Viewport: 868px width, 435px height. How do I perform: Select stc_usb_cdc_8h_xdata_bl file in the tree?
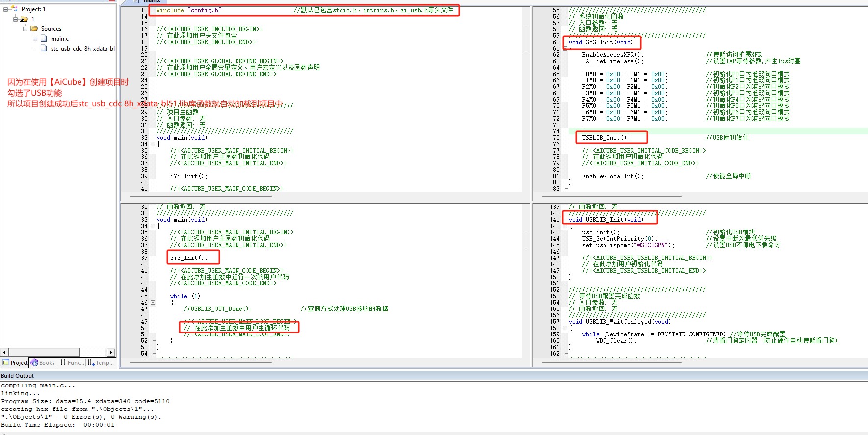click(83, 49)
